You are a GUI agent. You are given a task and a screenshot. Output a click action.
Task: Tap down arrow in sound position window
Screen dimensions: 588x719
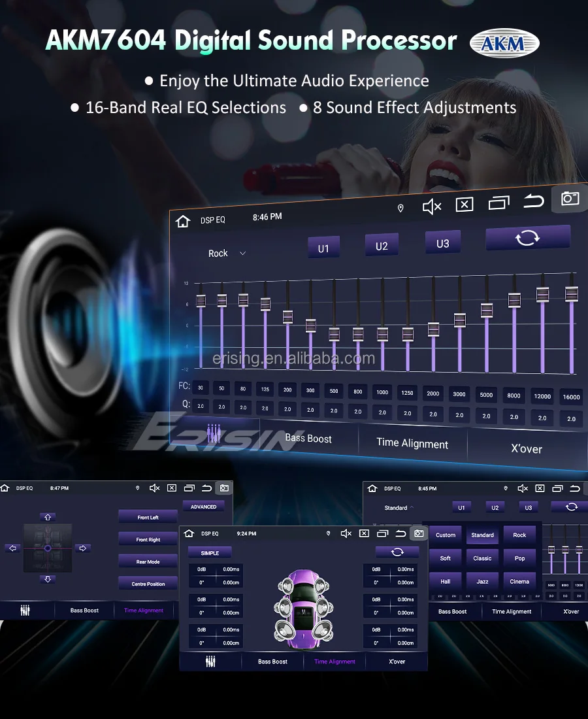pyautogui.click(x=48, y=579)
